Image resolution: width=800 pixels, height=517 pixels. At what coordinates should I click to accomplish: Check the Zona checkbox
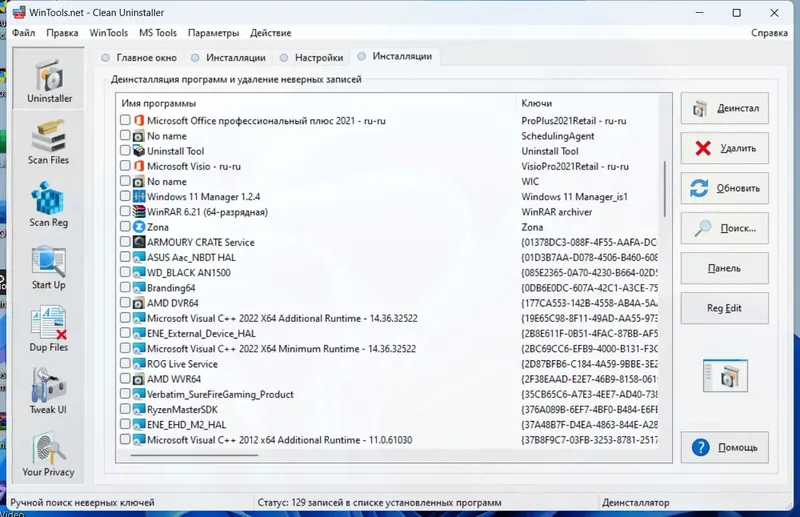[x=125, y=227]
